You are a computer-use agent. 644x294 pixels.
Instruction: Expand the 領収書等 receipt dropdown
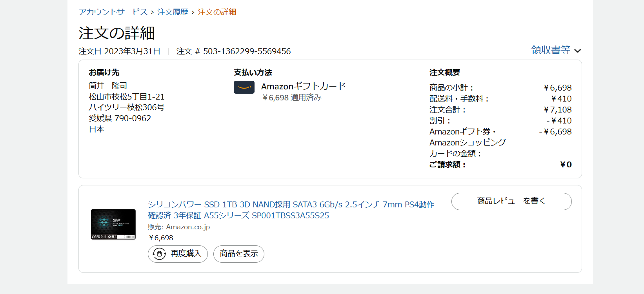pos(551,50)
